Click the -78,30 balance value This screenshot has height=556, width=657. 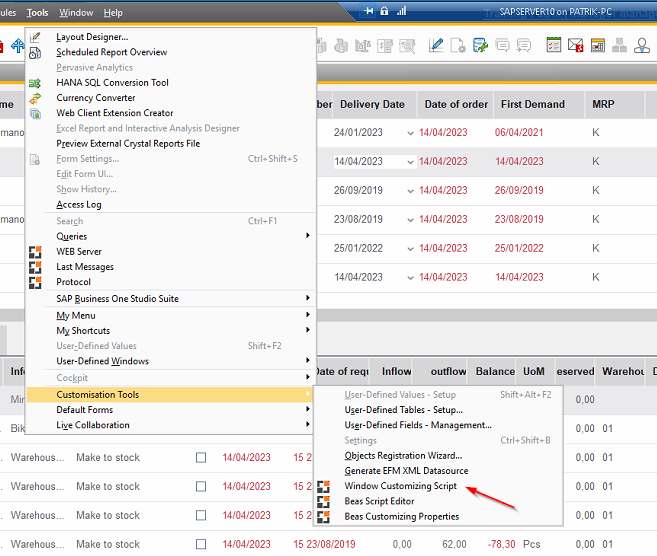click(501, 544)
